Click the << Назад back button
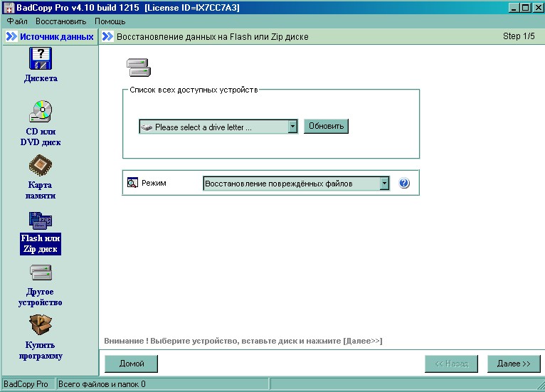The width and height of the screenshot is (545, 392). 452,364
